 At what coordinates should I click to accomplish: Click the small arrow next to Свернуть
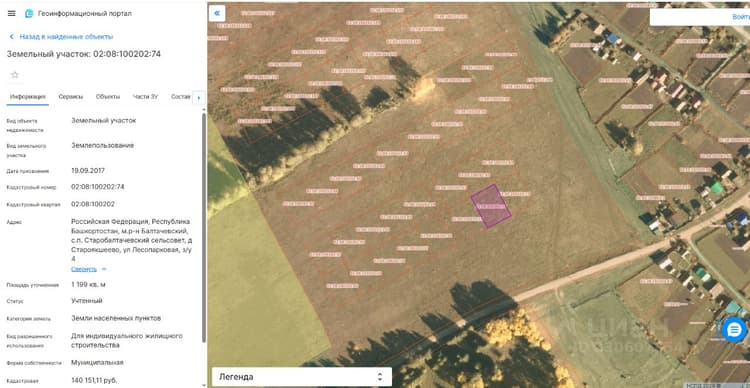[104, 269]
